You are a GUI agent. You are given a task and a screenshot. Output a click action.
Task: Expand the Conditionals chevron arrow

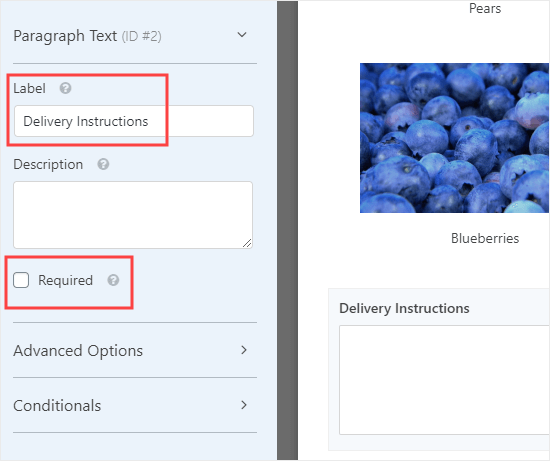[244, 405]
